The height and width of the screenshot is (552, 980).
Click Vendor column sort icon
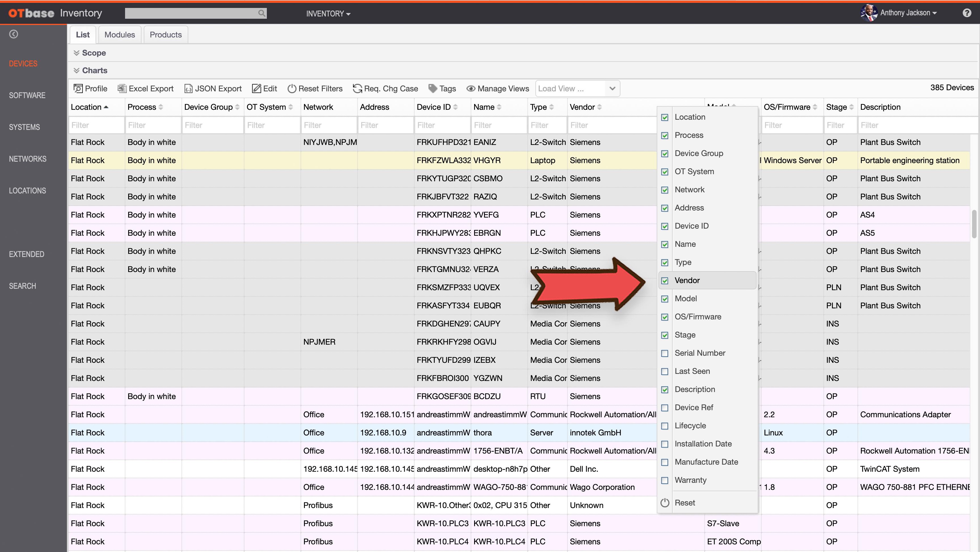pos(599,107)
